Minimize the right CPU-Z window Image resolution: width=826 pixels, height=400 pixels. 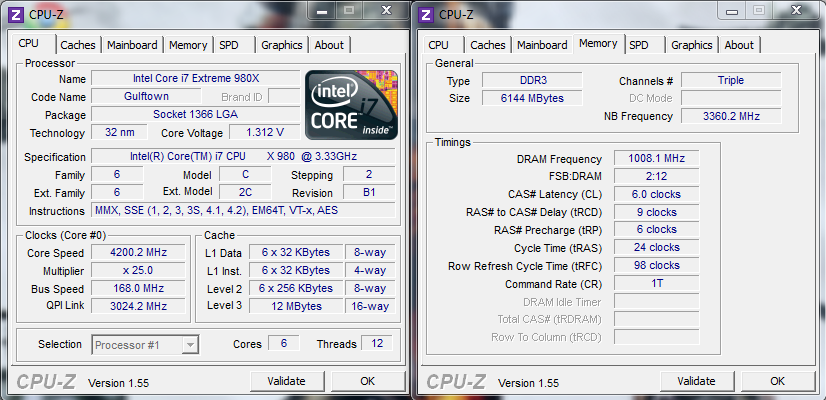[732, 11]
